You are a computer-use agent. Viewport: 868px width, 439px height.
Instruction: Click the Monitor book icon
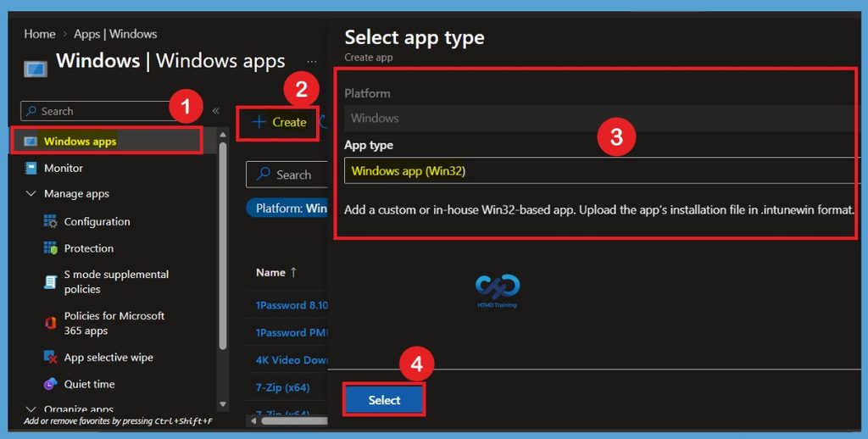point(31,168)
